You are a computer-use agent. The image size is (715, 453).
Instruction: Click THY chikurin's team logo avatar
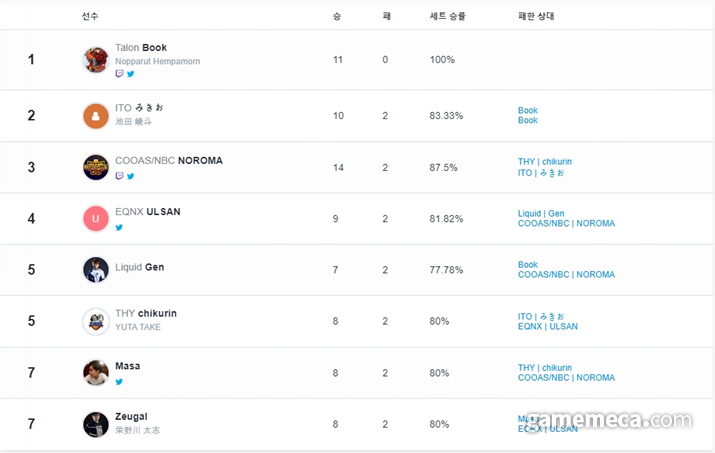point(96,321)
